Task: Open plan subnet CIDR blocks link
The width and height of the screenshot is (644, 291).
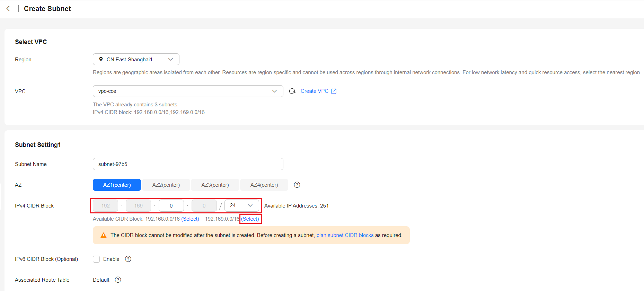Action: [x=345, y=235]
